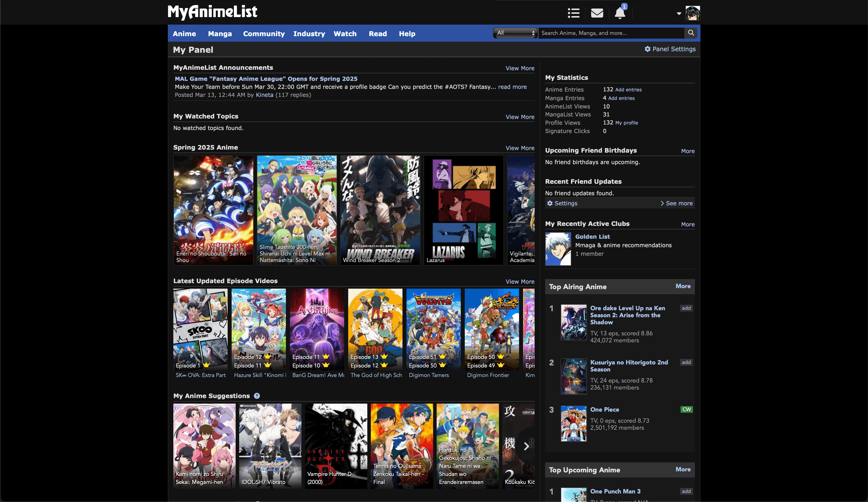
Task: Click the My Anime Suggestions help icon
Action: [x=257, y=396]
